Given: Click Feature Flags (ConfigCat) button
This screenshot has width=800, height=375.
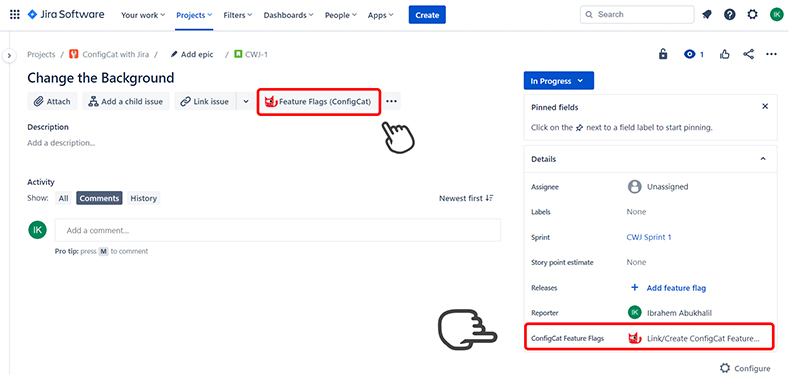Looking at the screenshot, I should point(319,102).
